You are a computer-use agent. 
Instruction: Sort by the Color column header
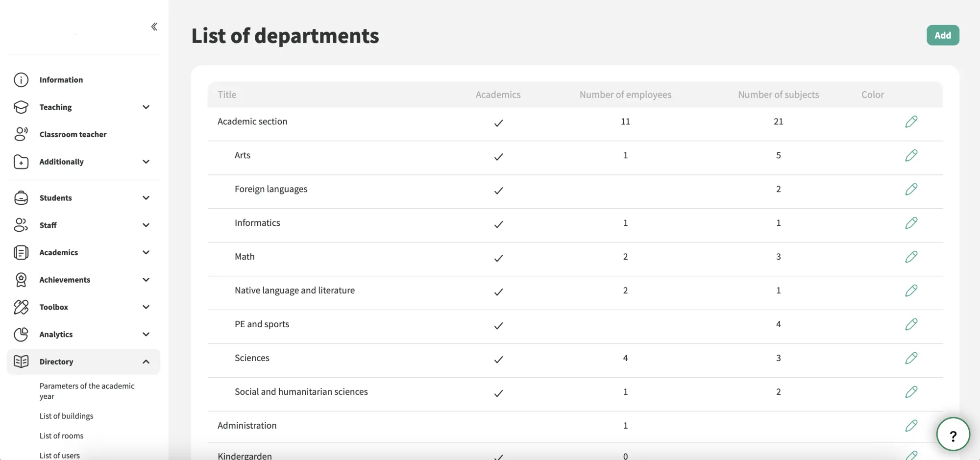pyautogui.click(x=872, y=95)
